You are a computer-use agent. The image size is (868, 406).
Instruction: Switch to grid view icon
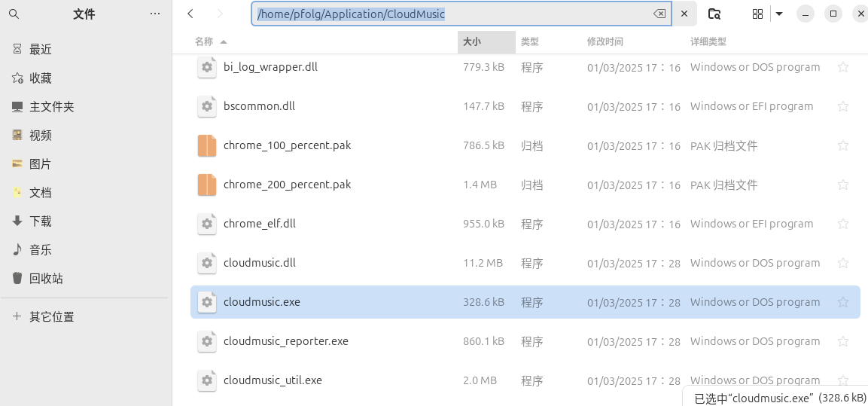point(757,14)
